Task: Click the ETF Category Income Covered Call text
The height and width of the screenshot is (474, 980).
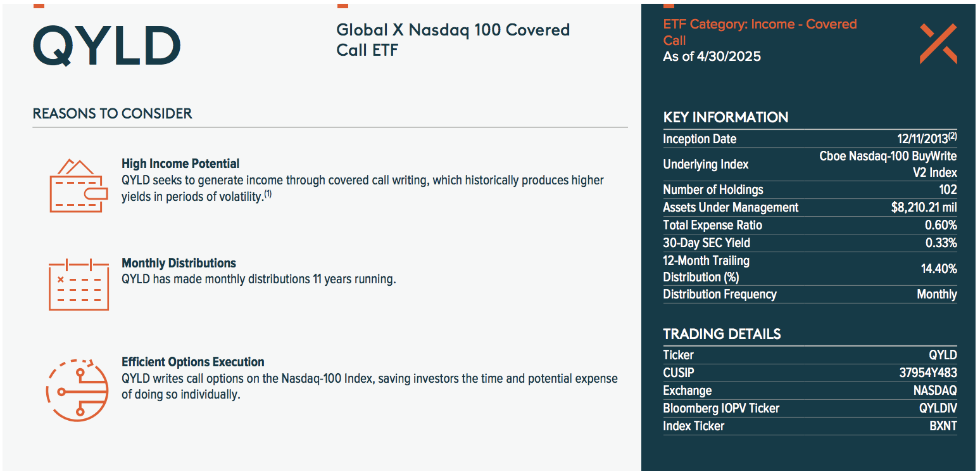Action: (760, 32)
